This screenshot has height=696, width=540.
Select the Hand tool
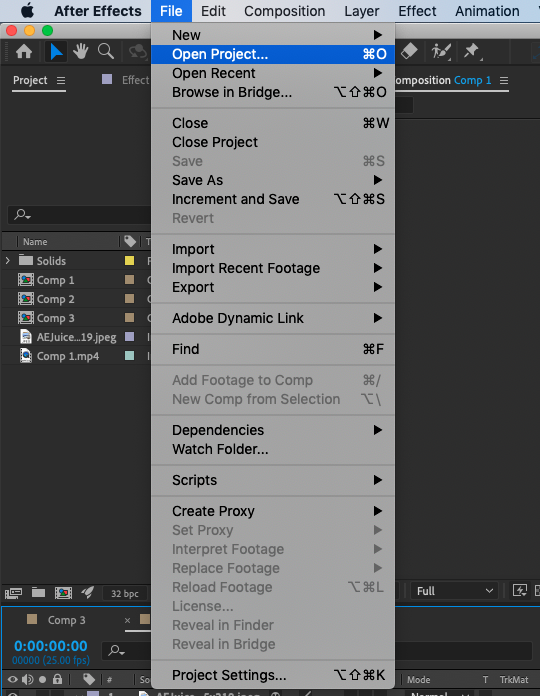pos(81,52)
